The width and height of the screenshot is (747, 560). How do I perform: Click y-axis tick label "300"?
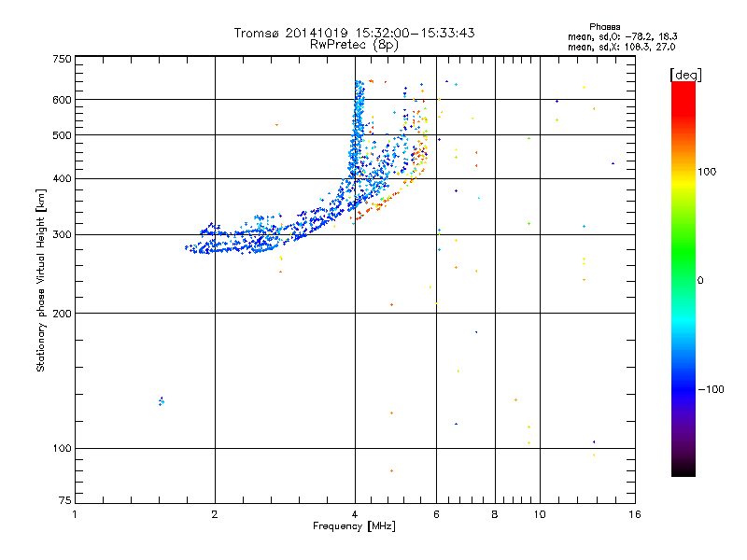point(63,234)
